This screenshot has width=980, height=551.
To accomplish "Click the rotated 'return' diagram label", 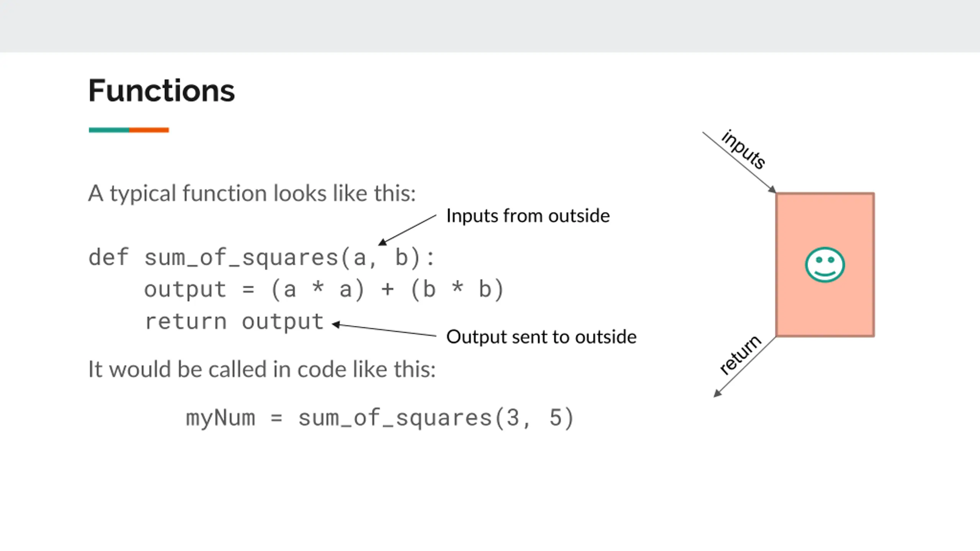I will coord(740,355).
